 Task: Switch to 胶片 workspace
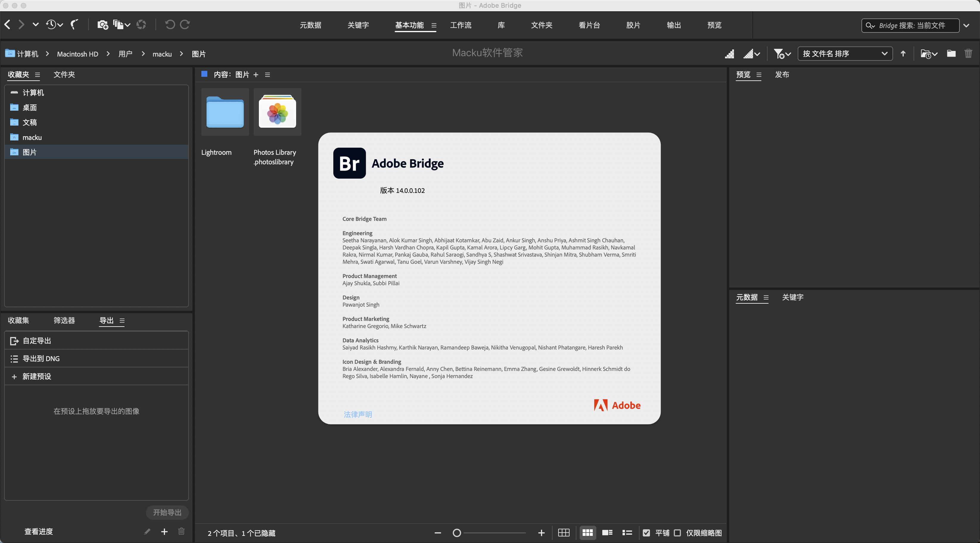pyautogui.click(x=633, y=25)
